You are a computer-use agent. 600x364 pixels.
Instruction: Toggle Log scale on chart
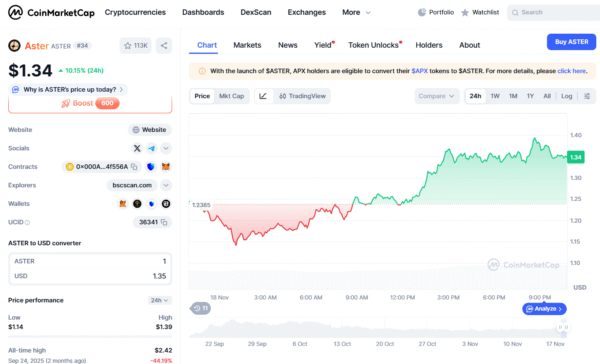pyautogui.click(x=567, y=96)
